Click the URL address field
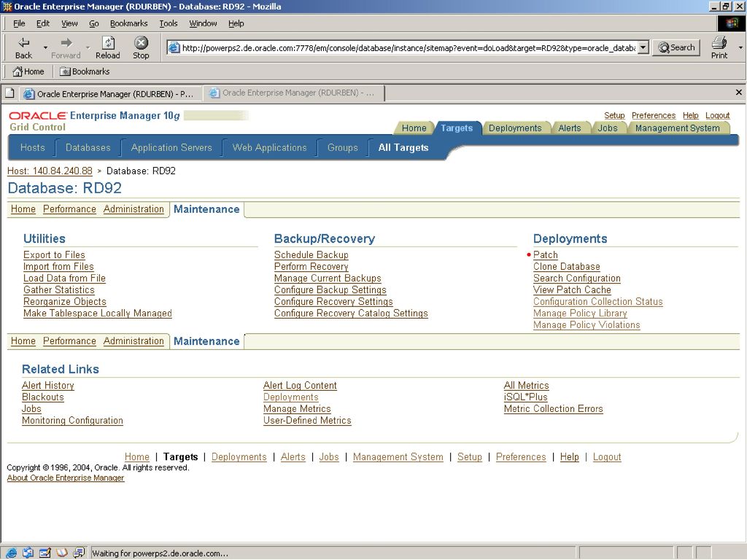The height and width of the screenshot is (560, 747). pyautogui.click(x=409, y=47)
